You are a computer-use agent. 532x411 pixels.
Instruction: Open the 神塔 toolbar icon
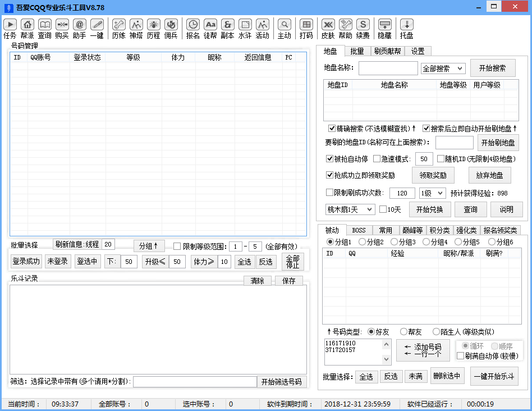point(136,29)
